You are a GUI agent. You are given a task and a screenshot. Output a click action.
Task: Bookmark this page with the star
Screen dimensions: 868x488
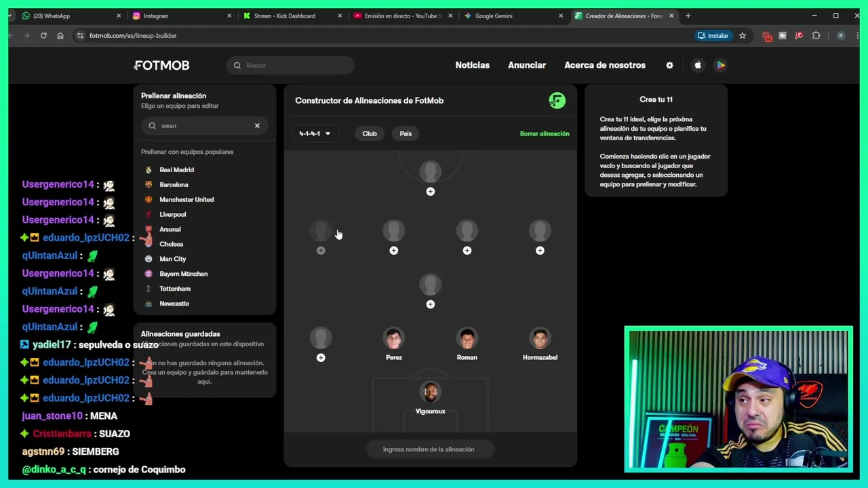coord(743,36)
